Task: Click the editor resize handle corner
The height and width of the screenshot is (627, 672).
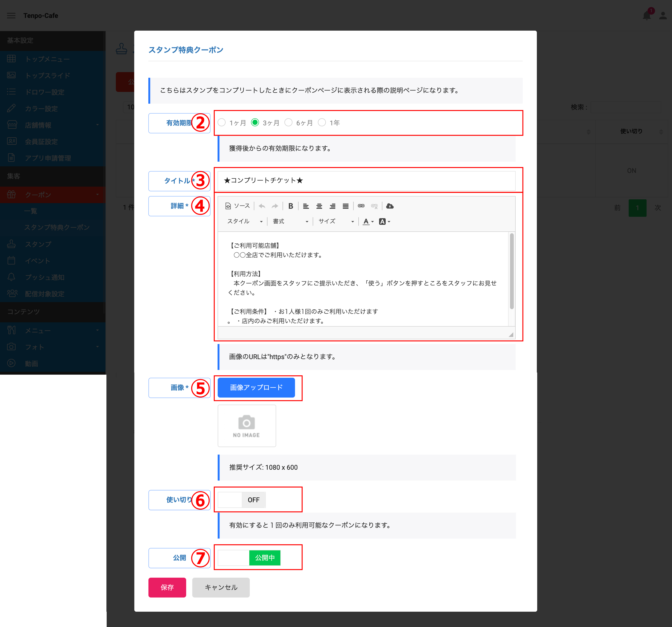Action: pos(511,334)
